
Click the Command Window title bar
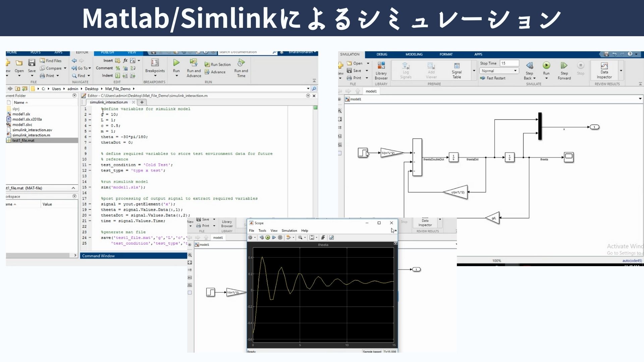click(133, 256)
